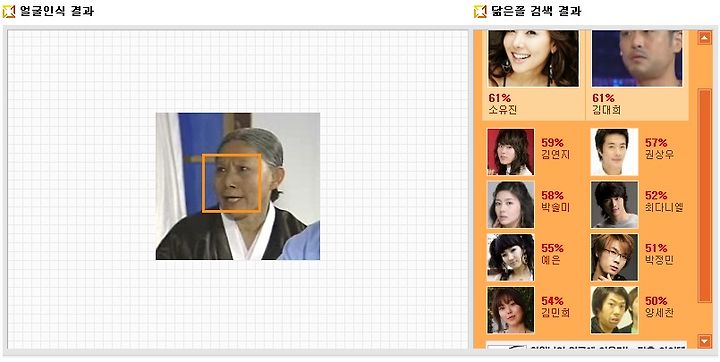The height and width of the screenshot is (362, 720).
Task: Select the 얼굴인식 결과 heading text
Action: pos(57,11)
